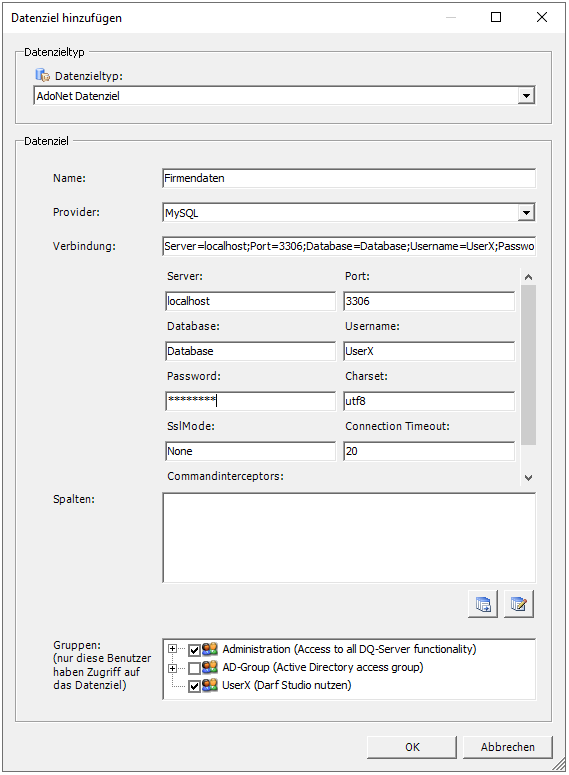Focus the Name field containing Firmendaten
Screen dimensions: 569x775
click(x=349, y=178)
